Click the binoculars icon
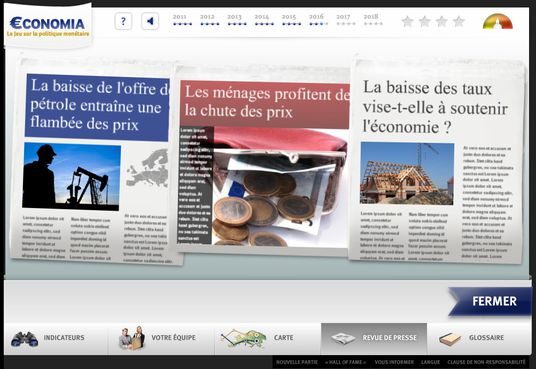The width and height of the screenshot is (536, 369). (24, 339)
